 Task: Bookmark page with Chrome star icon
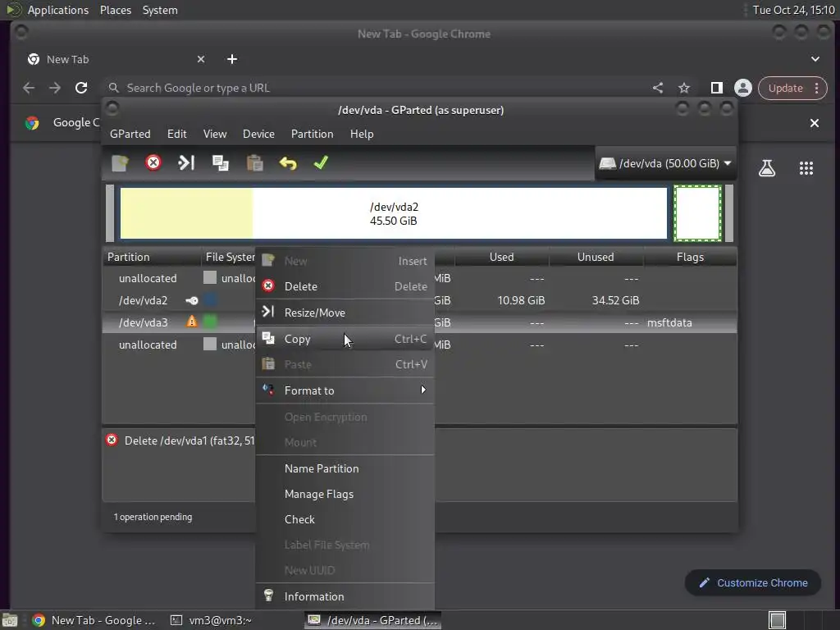(x=683, y=88)
